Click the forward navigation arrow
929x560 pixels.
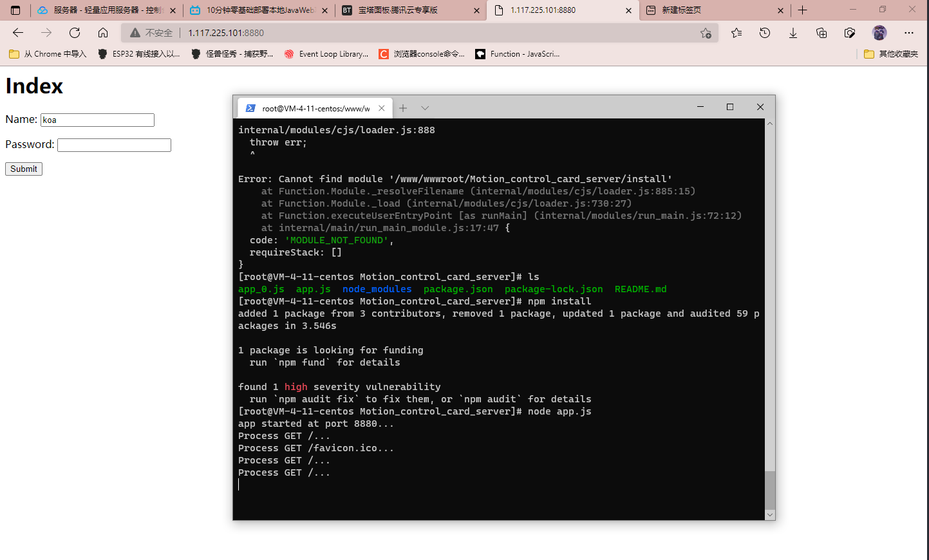tap(46, 33)
